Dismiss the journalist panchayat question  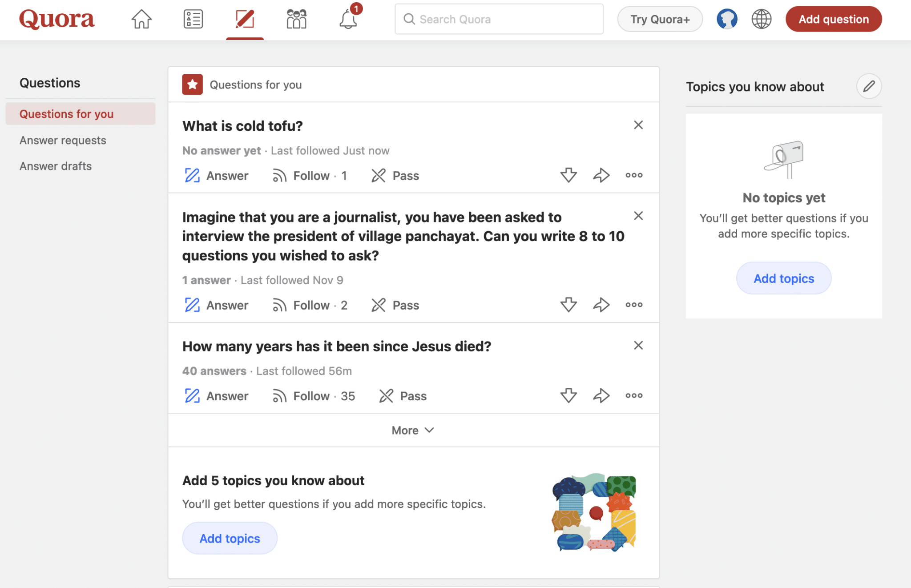point(638,216)
